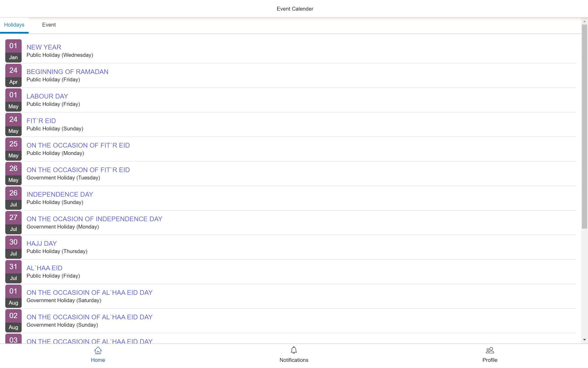Select the 02 Aug date badge

click(x=14, y=321)
